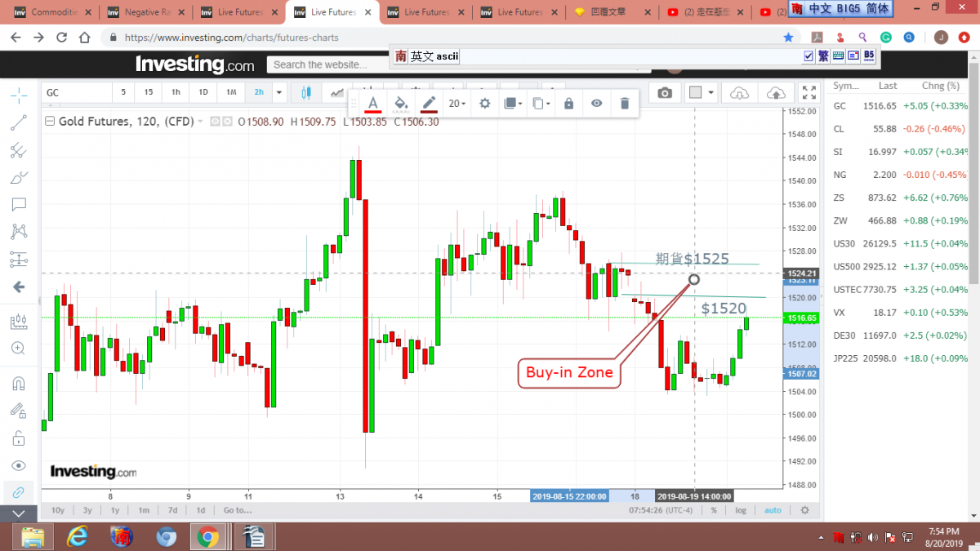Click the GC symbol input field
Viewport: 980px width, 551px height.
coord(76,92)
